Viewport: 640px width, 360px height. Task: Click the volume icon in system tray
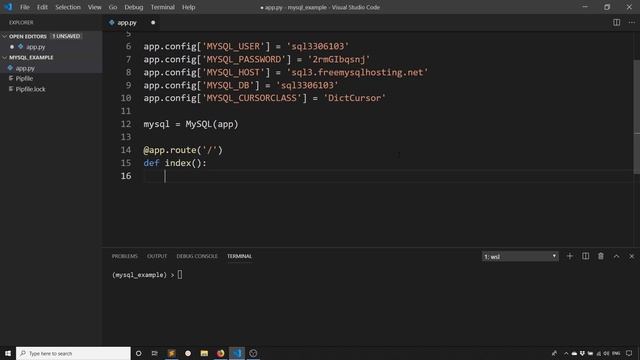coord(606,353)
